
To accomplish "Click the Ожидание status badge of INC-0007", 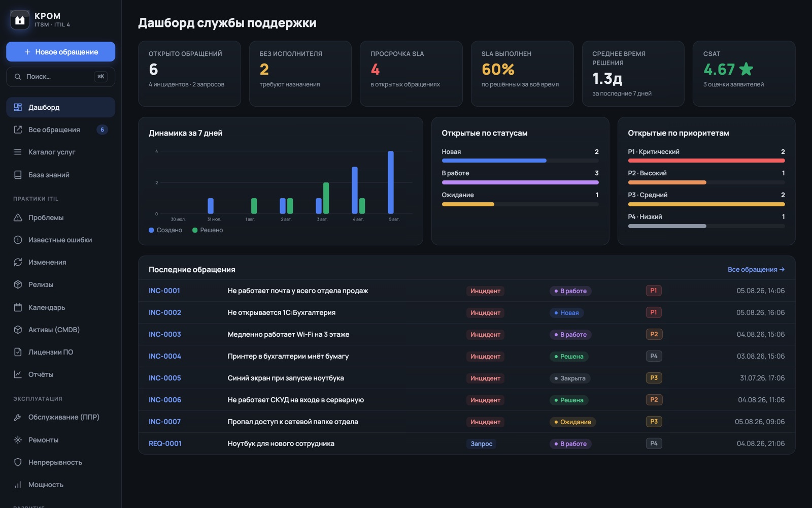I will pos(572,422).
